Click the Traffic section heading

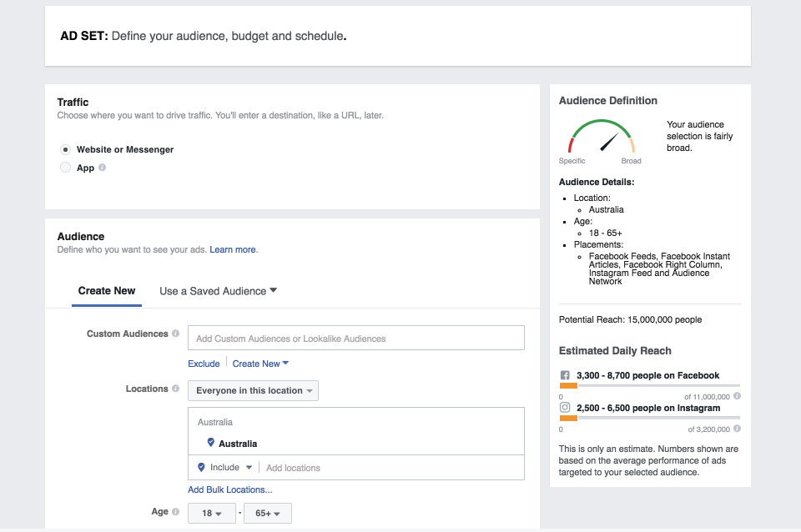73,102
